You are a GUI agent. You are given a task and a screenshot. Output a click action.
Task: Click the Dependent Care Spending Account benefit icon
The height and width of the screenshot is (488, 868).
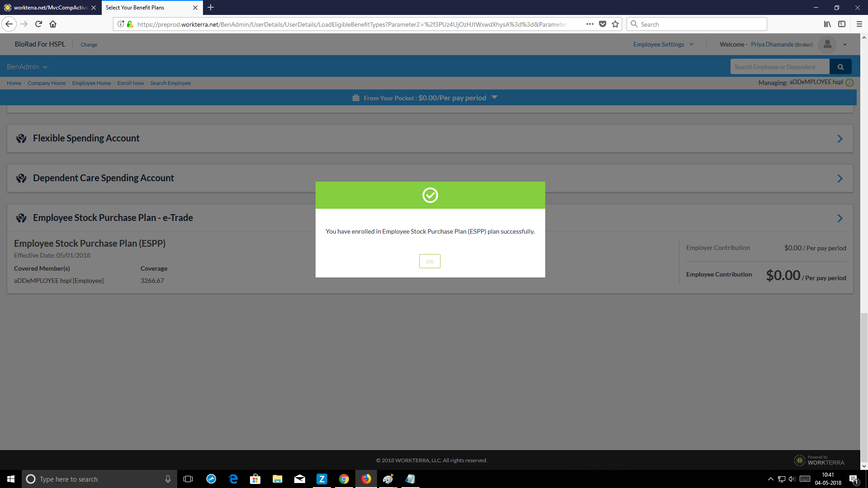point(21,178)
